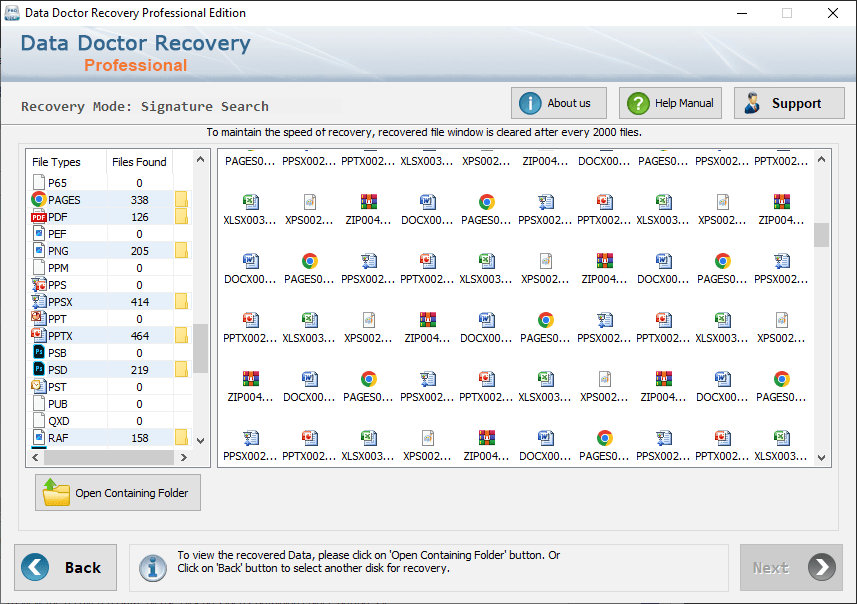Click the file types vertical scrollbar thumb
Image resolution: width=857 pixels, height=604 pixels.
201,348
